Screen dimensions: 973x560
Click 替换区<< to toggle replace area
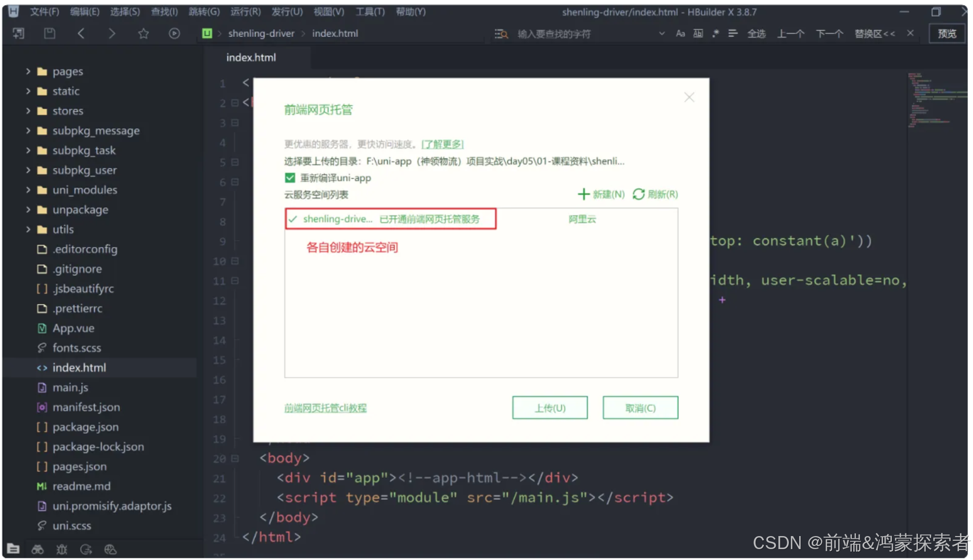tap(875, 34)
